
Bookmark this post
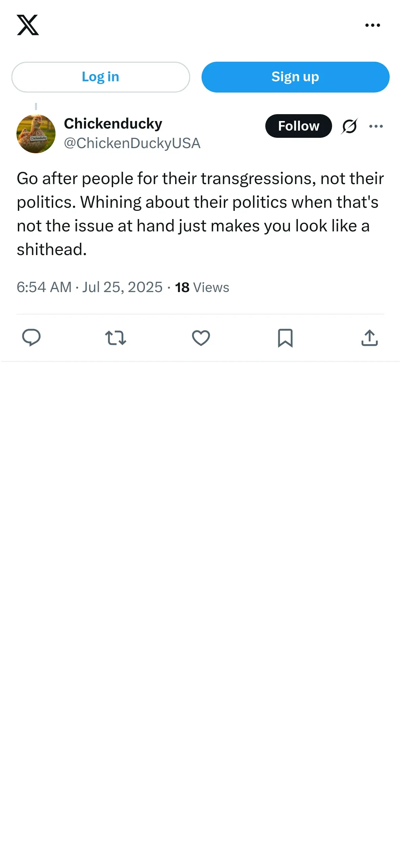coord(285,338)
